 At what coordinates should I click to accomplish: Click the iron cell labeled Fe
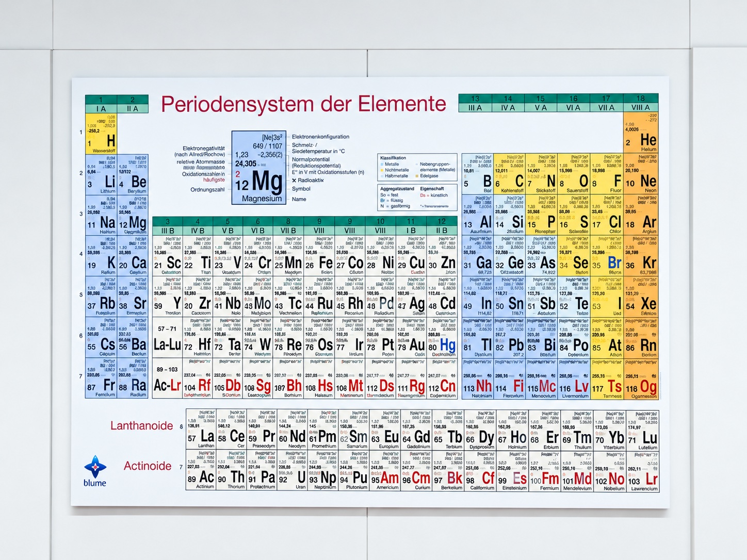coord(319,256)
